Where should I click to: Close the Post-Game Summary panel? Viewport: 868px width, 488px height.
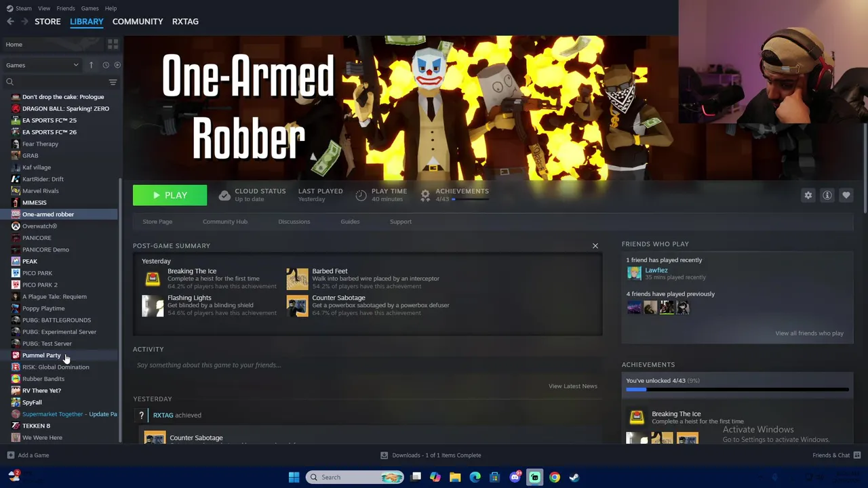[x=595, y=245]
